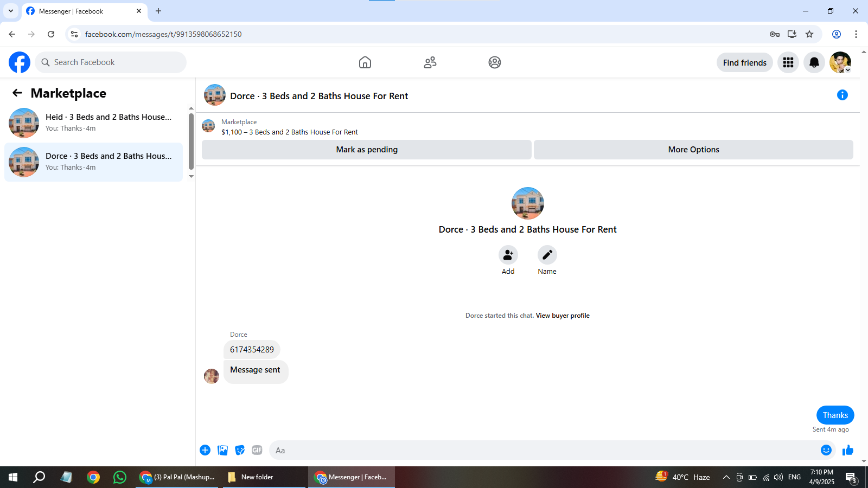
Task: Bookmark this page with star icon
Action: click(x=809, y=34)
